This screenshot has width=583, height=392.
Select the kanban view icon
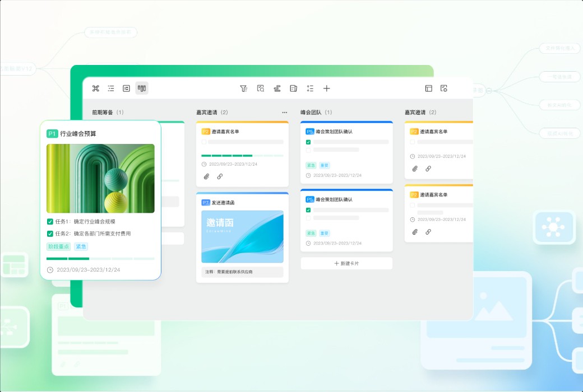(x=141, y=88)
